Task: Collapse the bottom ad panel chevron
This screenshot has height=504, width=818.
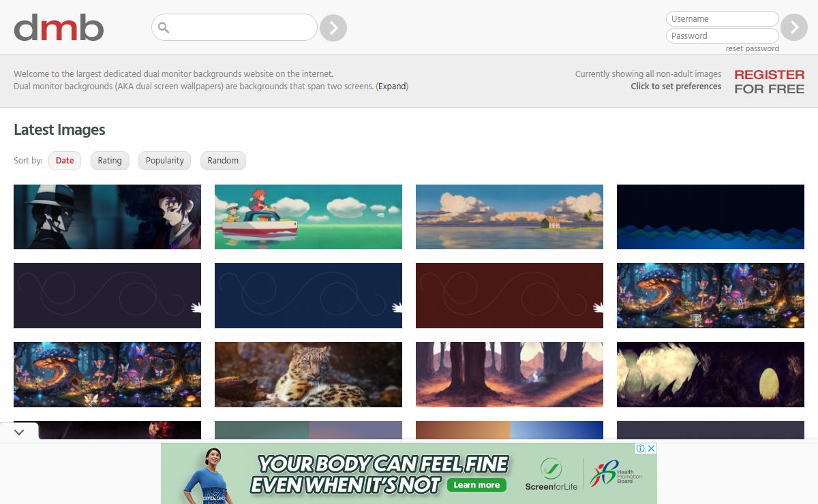Action: pos(19,432)
